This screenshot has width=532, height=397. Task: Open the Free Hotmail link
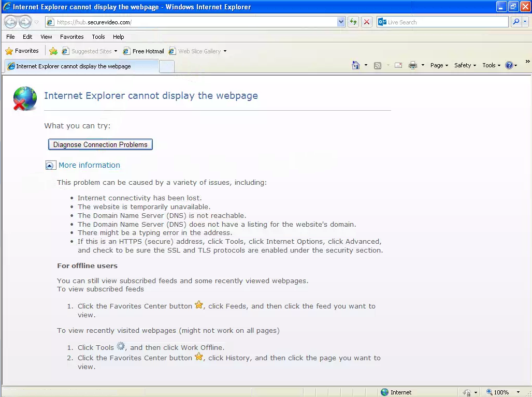[x=148, y=51]
